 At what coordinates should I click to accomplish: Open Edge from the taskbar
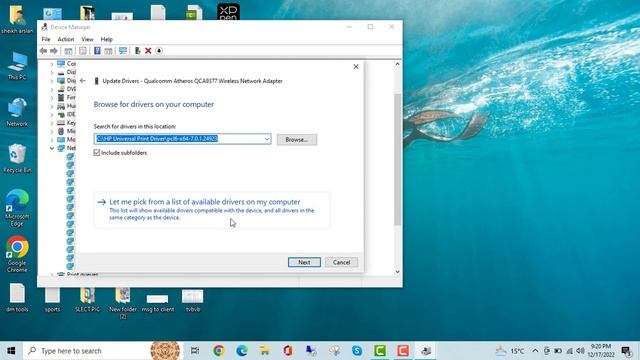242,351
